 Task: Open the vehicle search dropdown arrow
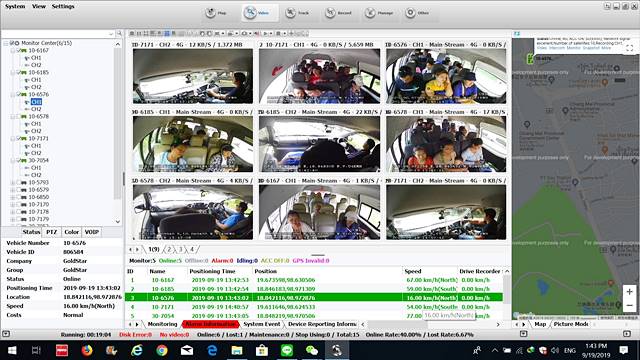click(111, 34)
